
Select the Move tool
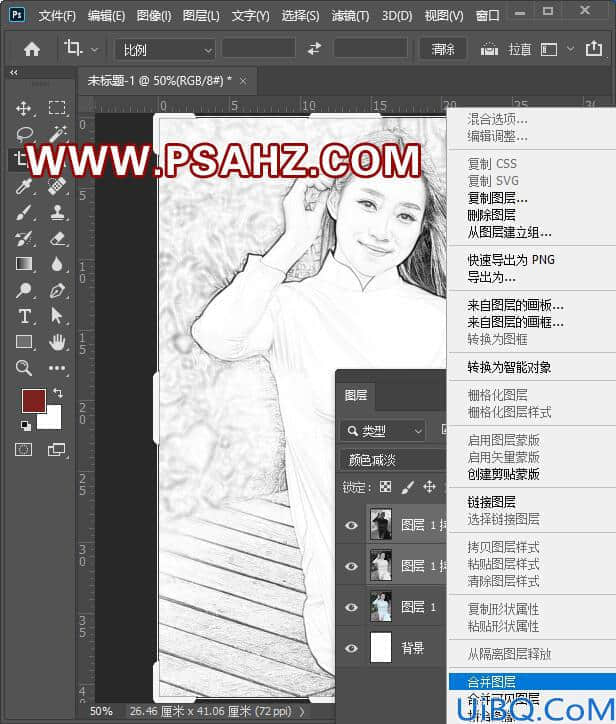[24, 109]
